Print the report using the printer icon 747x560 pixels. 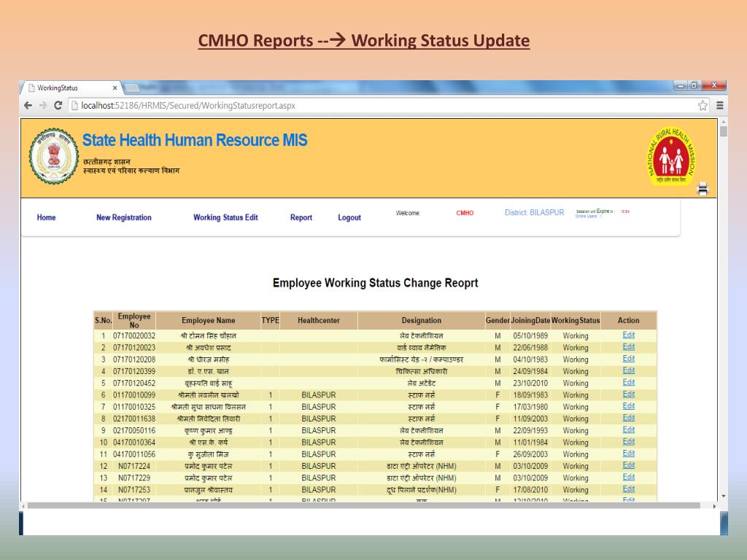pos(703,189)
